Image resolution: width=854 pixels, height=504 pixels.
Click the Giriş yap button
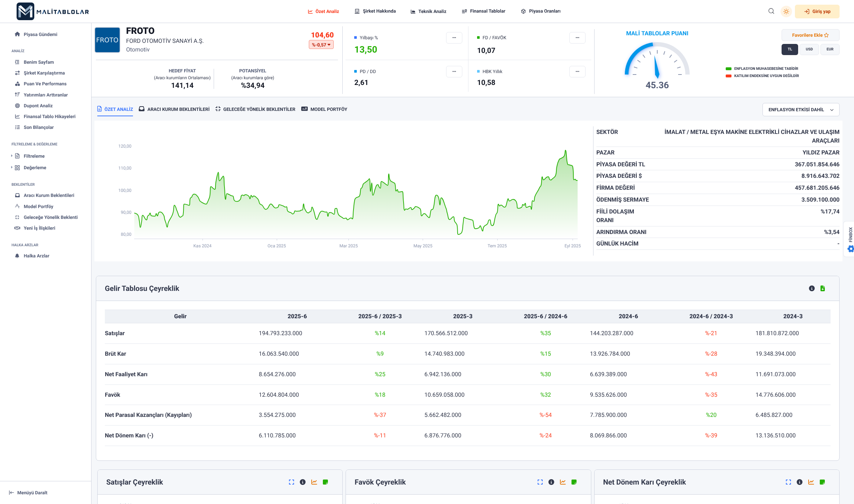coord(817,12)
